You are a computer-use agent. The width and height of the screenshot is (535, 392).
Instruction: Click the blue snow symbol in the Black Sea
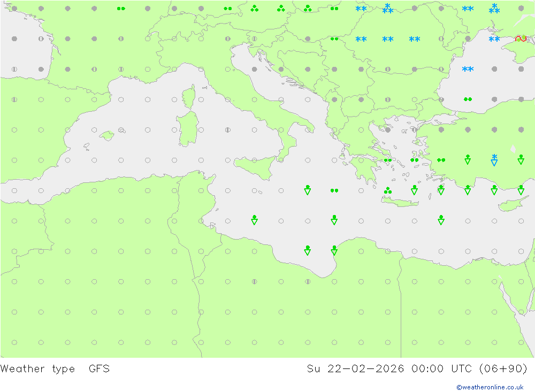[468, 69]
